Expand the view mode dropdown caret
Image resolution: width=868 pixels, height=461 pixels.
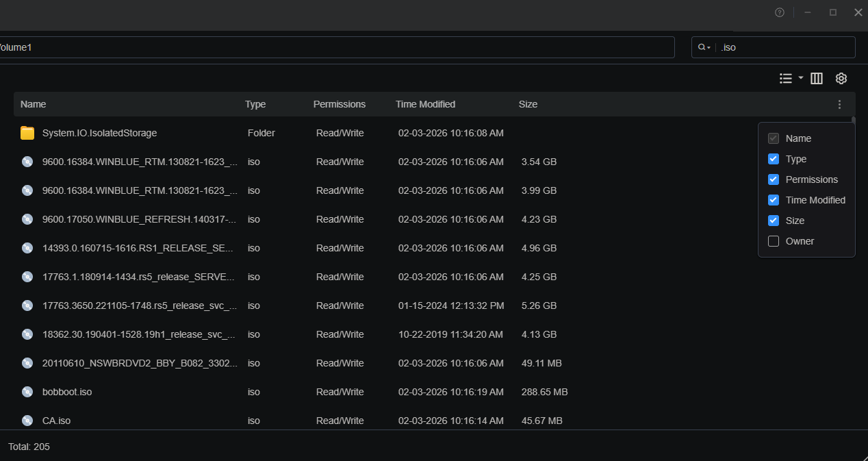(x=801, y=78)
